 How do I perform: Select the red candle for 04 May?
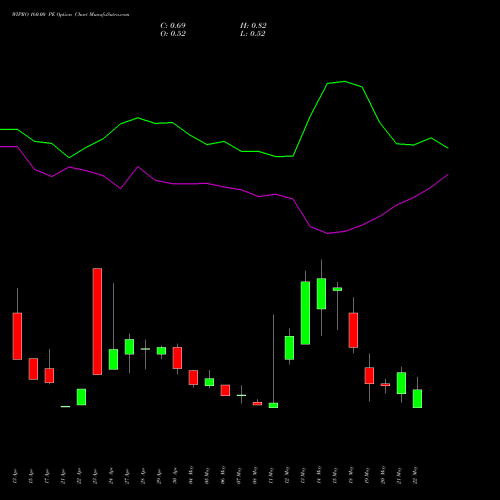click(x=193, y=377)
